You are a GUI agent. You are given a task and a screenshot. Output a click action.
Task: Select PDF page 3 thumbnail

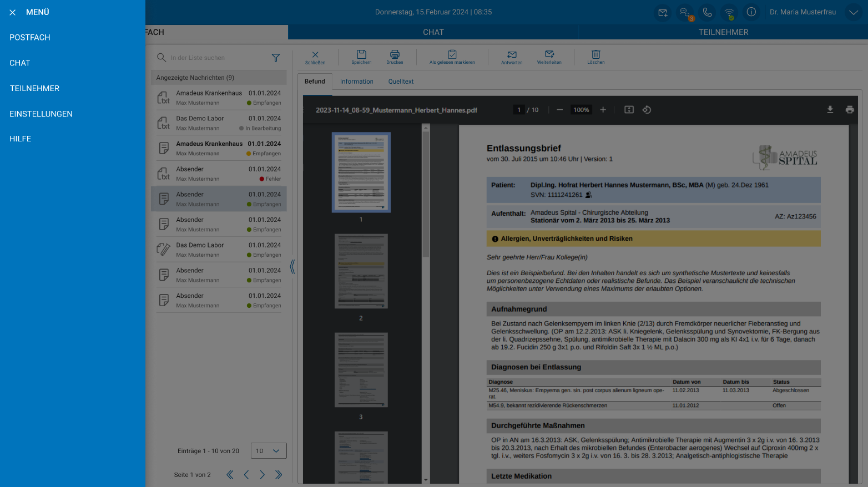(361, 370)
